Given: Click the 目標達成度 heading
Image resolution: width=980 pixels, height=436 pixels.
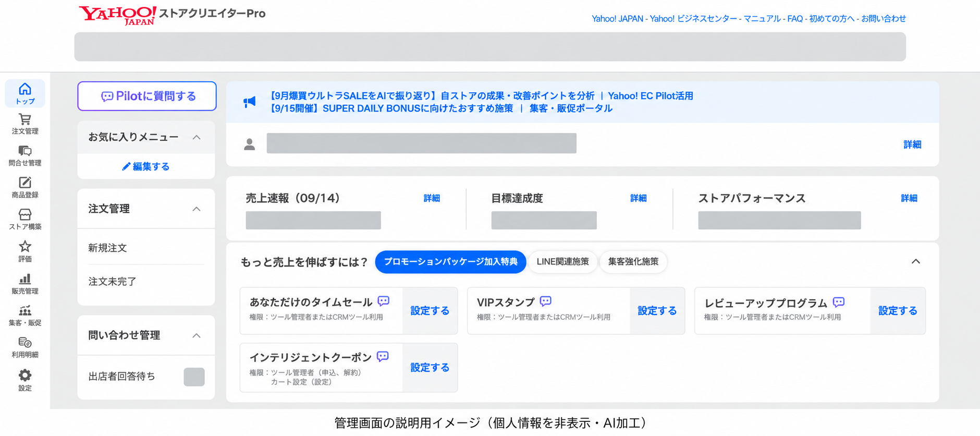Looking at the screenshot, I should 517,198.
